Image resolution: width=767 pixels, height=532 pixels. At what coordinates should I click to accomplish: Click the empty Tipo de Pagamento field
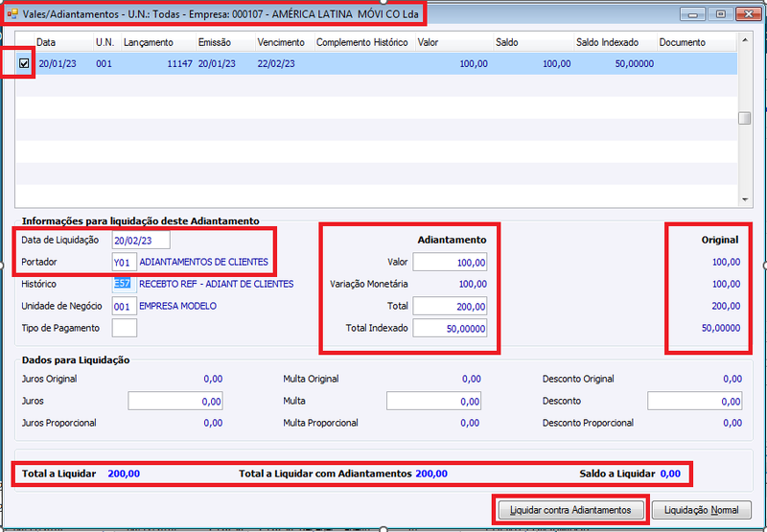pos(125,328)
